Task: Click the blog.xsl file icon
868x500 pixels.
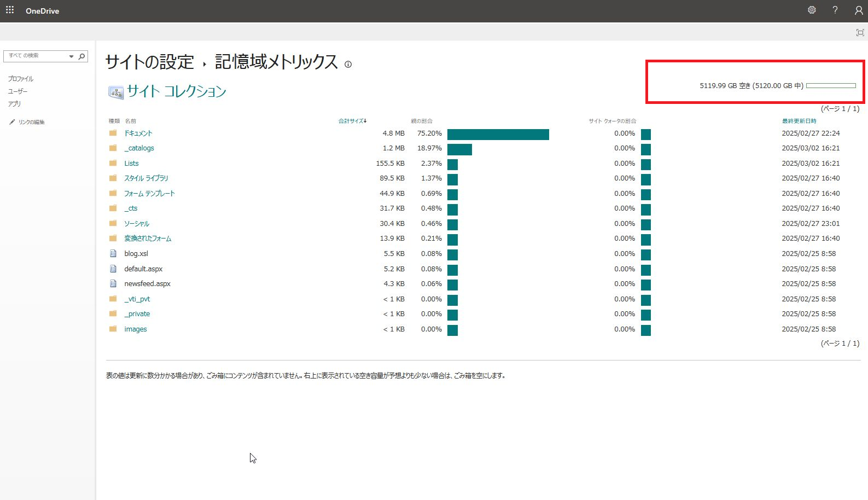Action: click(x=113, y=254)
